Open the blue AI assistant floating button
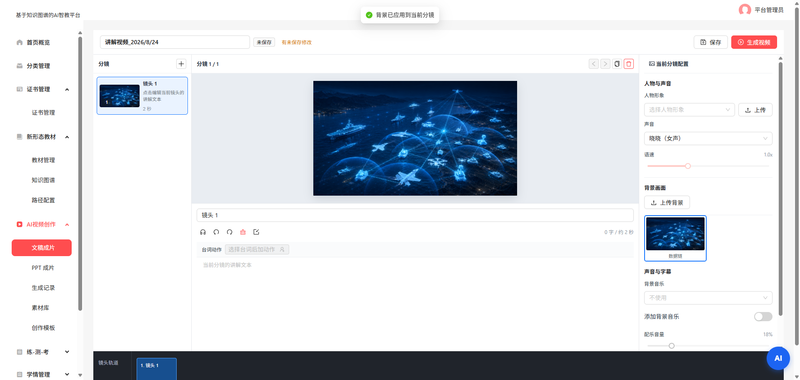The height and width of the screenshot is (380, 800). 778,358
